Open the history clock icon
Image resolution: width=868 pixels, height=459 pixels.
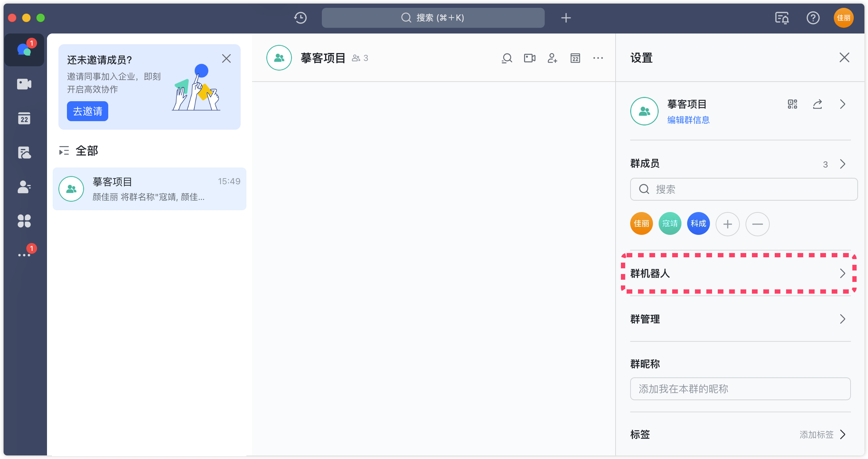click(x=300, y=18)
